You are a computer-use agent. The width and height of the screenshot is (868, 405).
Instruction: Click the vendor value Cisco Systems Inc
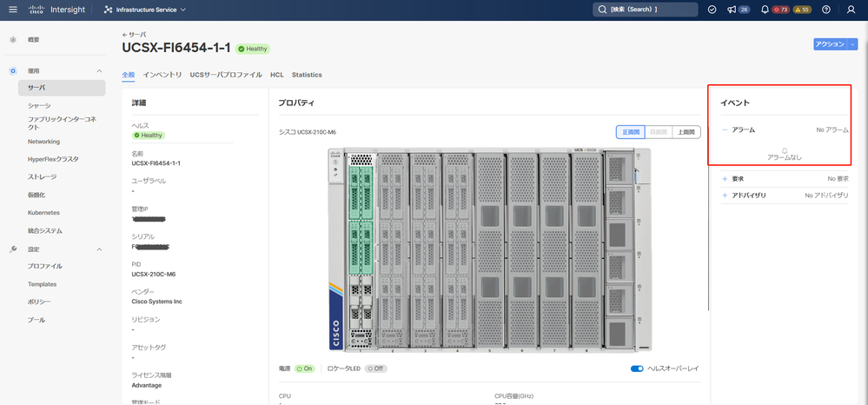pyautogui.click(x=156, y=302)
